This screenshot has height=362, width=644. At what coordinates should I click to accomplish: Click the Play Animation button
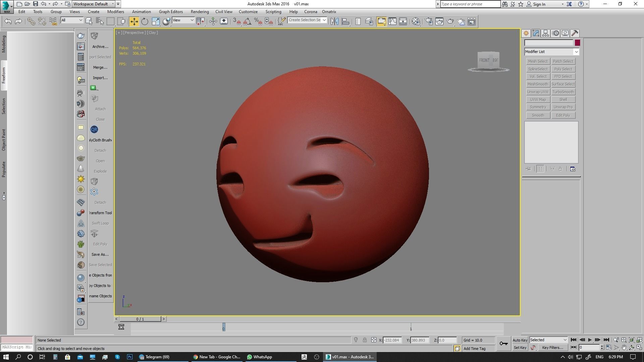click(x=590, y=340)
